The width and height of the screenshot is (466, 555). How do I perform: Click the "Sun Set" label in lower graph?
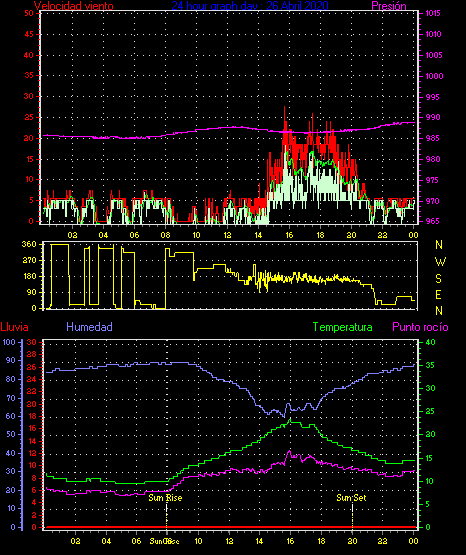pos(351,498)
